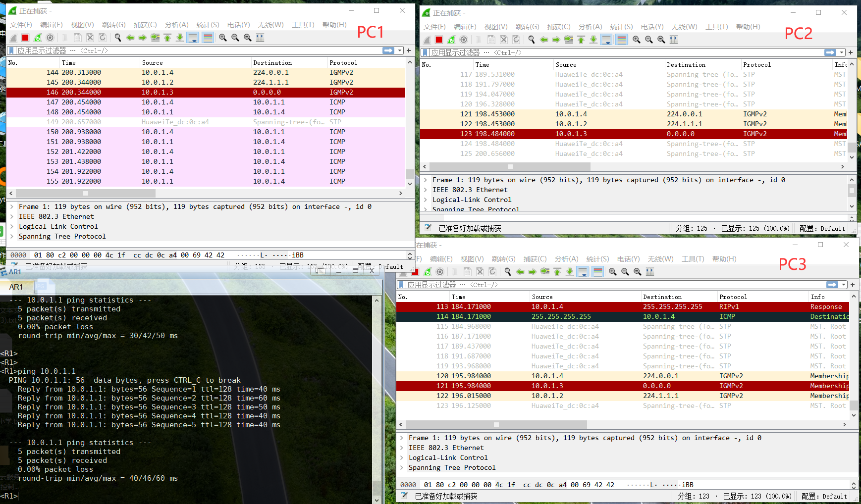
Task: Toggle packet colorization in PC1 toolbar
Action: (x=208, y=38)
